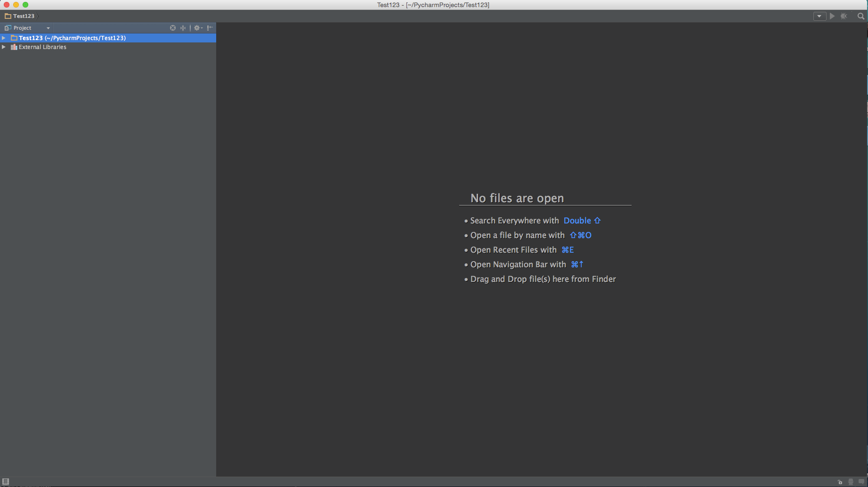Open the Project panel settings gear
868x487 pixels.
point(197,28)
